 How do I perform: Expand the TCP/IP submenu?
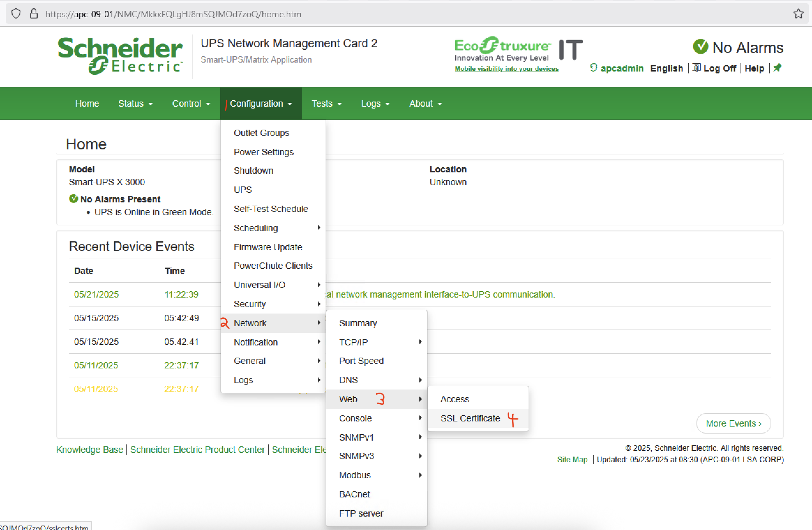[377, 342]
